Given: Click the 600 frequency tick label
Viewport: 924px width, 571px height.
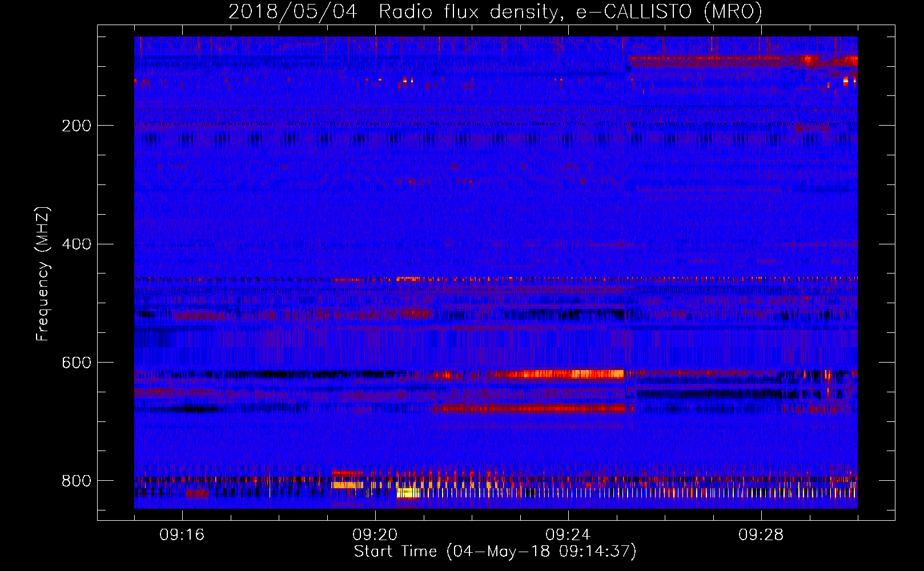Looking at the screenshot, I should coord(77,363).
